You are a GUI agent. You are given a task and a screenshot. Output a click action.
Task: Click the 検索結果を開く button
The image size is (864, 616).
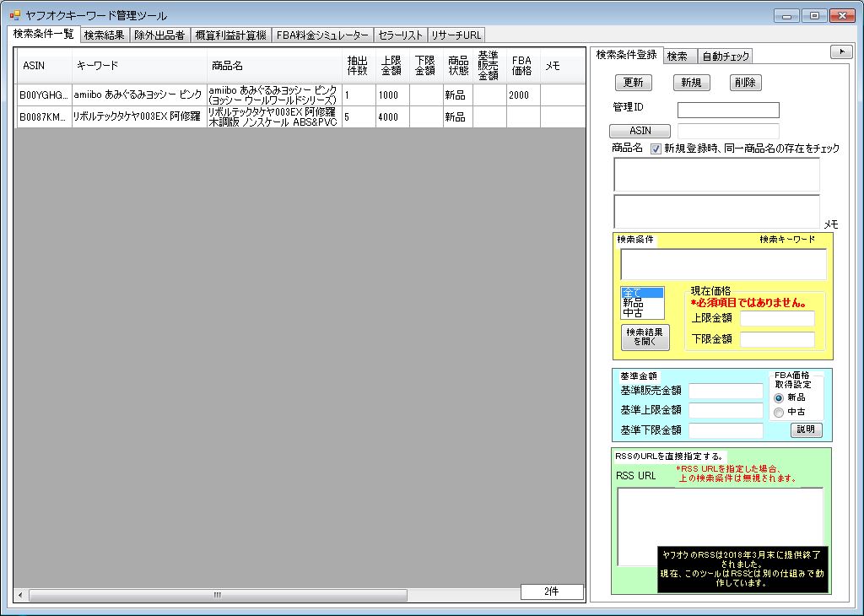pos(645,338)
